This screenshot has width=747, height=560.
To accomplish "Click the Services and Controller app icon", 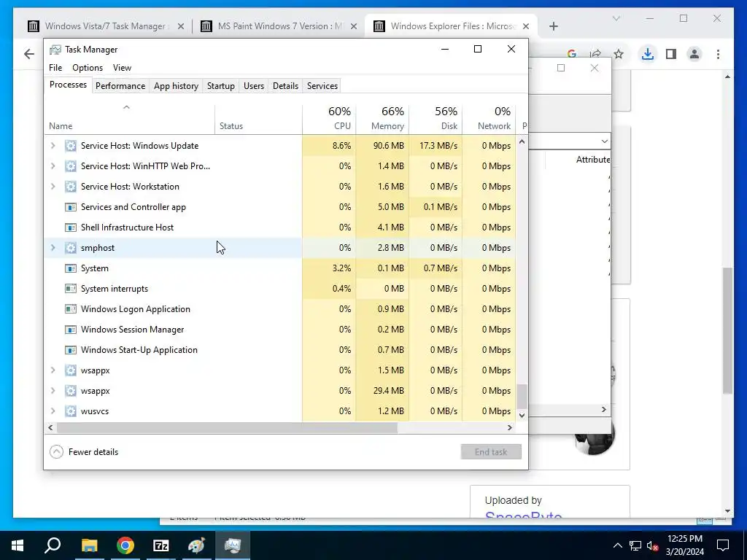I will coord(71,207).
